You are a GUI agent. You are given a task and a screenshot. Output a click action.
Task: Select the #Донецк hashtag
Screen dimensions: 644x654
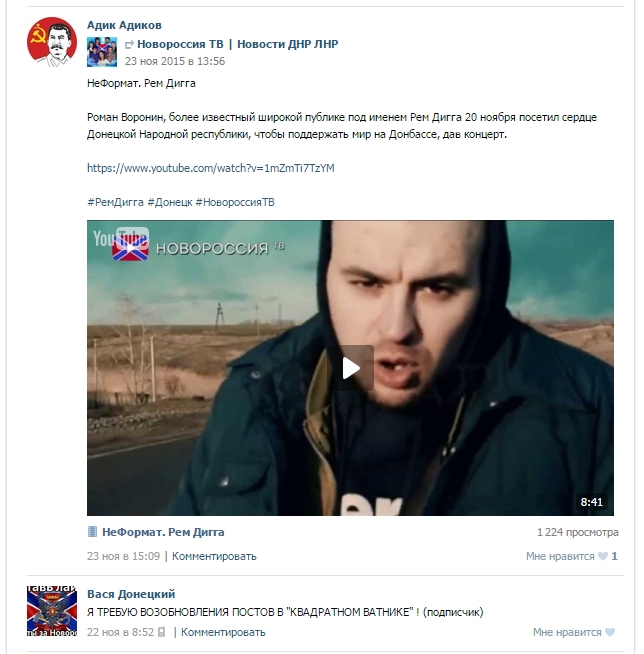point(170,202)
